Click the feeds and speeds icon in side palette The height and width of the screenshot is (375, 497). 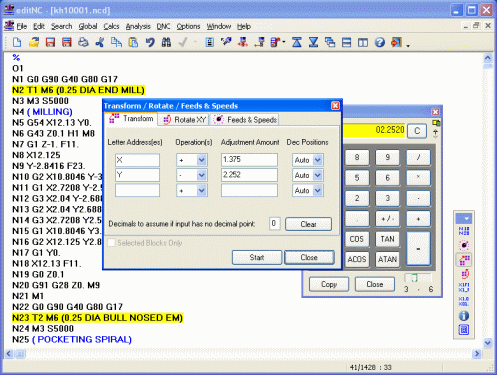(464, 245)
